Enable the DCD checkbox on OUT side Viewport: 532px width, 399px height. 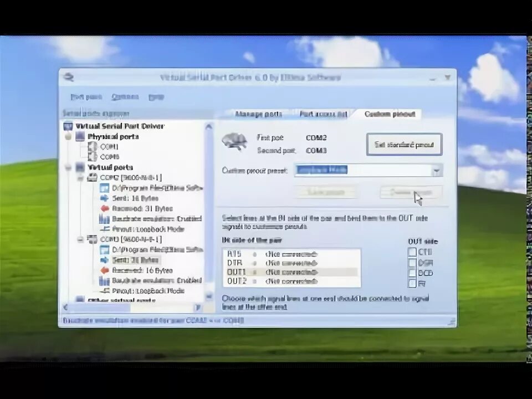[x=412, y=273]
